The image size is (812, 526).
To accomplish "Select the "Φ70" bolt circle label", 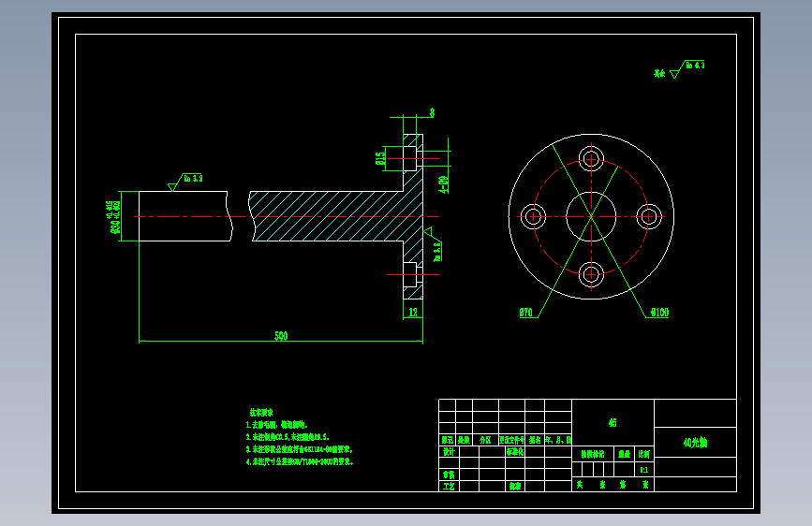I will click(525, 313).
